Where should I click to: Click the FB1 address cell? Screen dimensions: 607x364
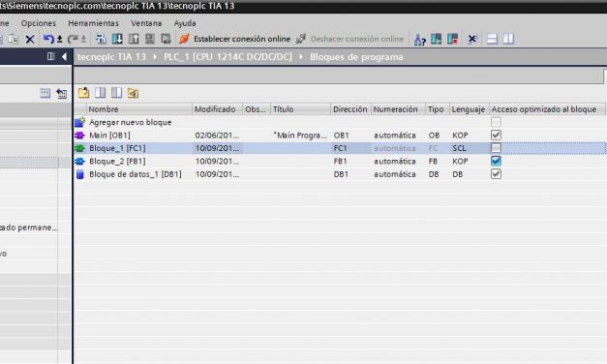(340, 161)
